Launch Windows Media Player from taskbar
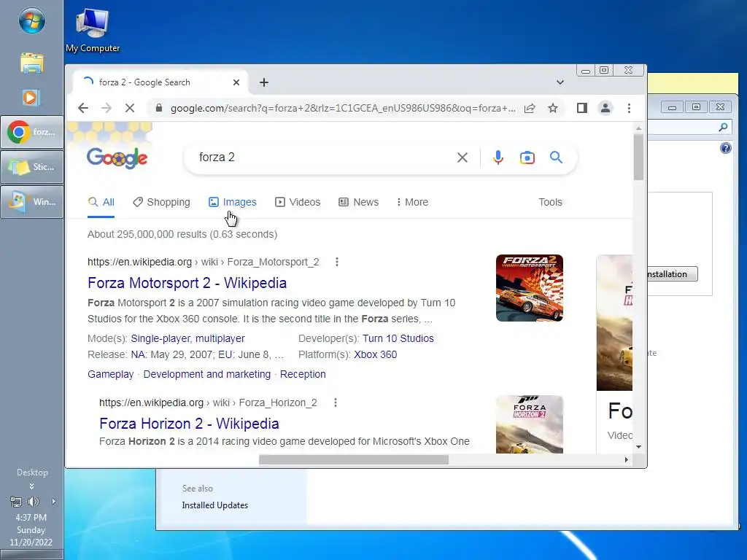The height and width of the screenshot is (560, 747). [x=31, y=98]
